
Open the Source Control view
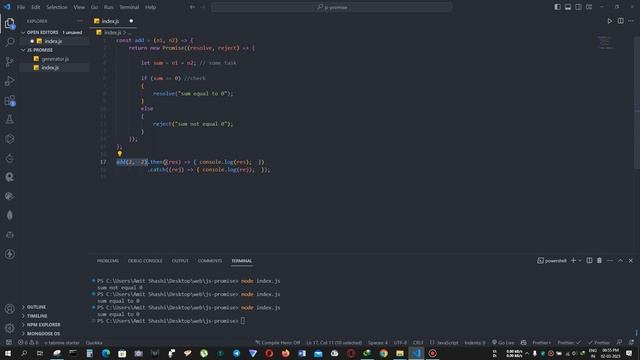click(x=9, y=62)
